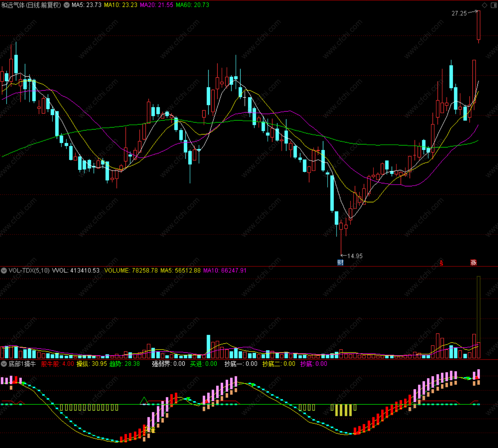Select the VOLUME: 78258.78 value

coord(131,271)
